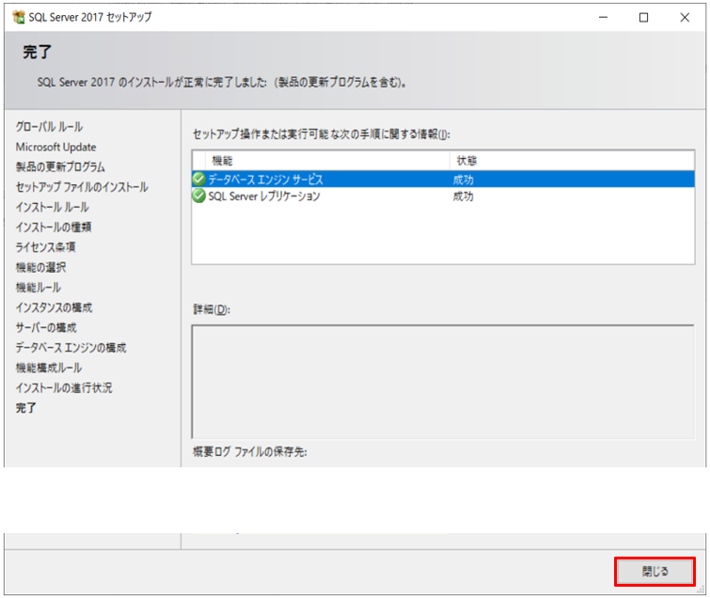Viewport: 710px width, 598px height.
Task: Click the 状態 column header
Action: (x=572, y=161)
